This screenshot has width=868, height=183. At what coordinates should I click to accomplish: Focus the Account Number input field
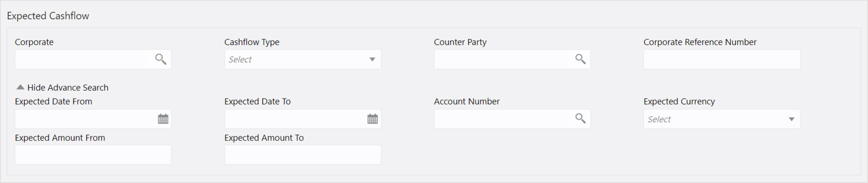501,119
